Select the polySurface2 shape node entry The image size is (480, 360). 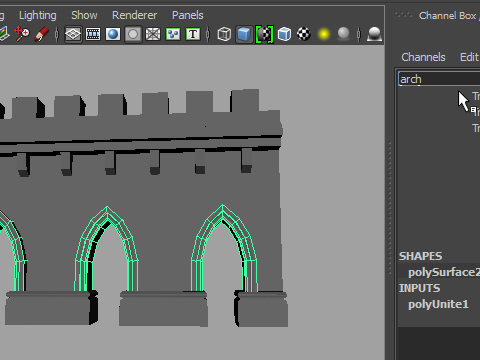[x=444, y=272]
